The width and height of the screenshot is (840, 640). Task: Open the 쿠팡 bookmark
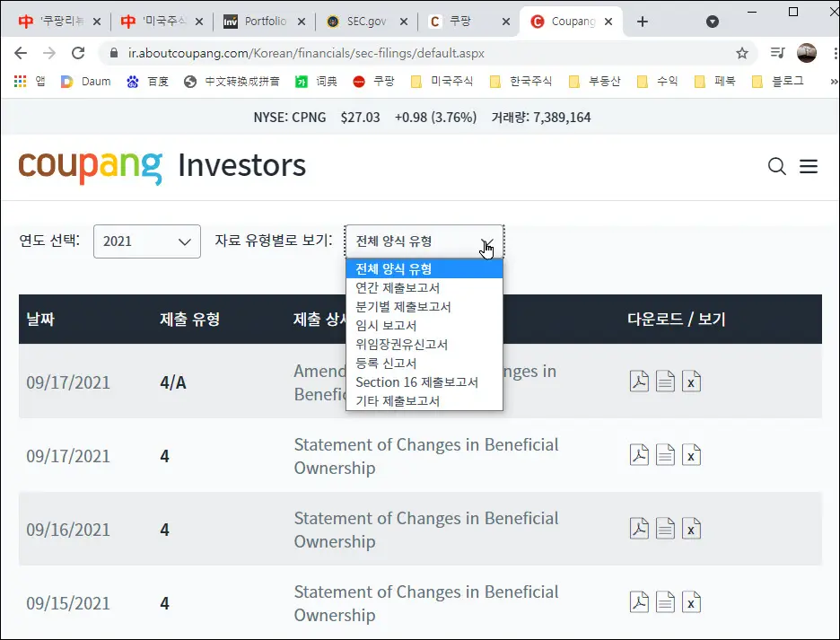pyautogui.click(x=373, y=82)
